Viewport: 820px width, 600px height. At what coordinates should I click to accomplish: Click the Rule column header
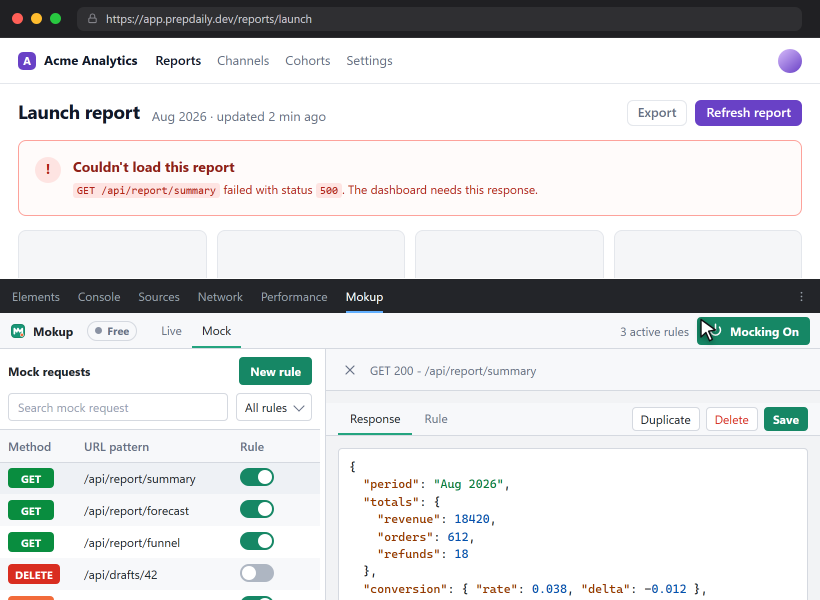[252, 447]
